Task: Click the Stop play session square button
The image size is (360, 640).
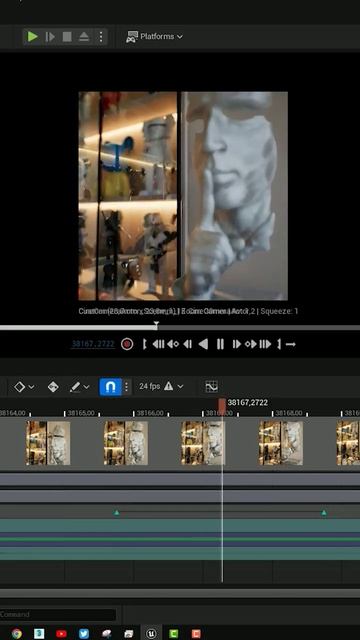Action: tap(67, 37)
